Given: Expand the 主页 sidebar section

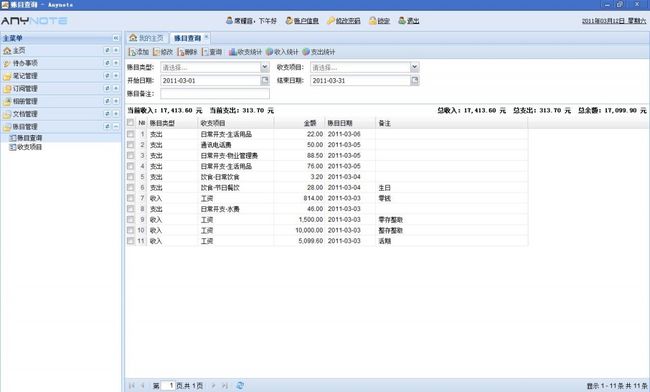Looking at the screenshot, I should [x=116, y=50].
